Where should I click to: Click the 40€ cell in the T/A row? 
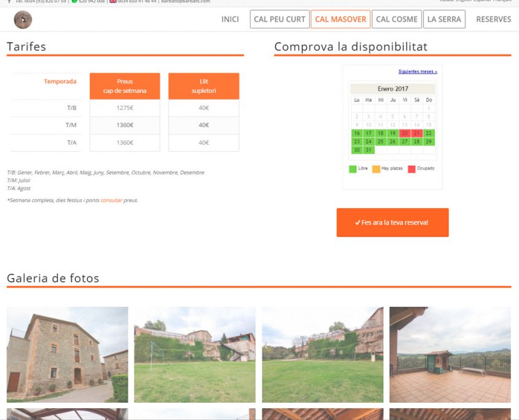point(204,142)
